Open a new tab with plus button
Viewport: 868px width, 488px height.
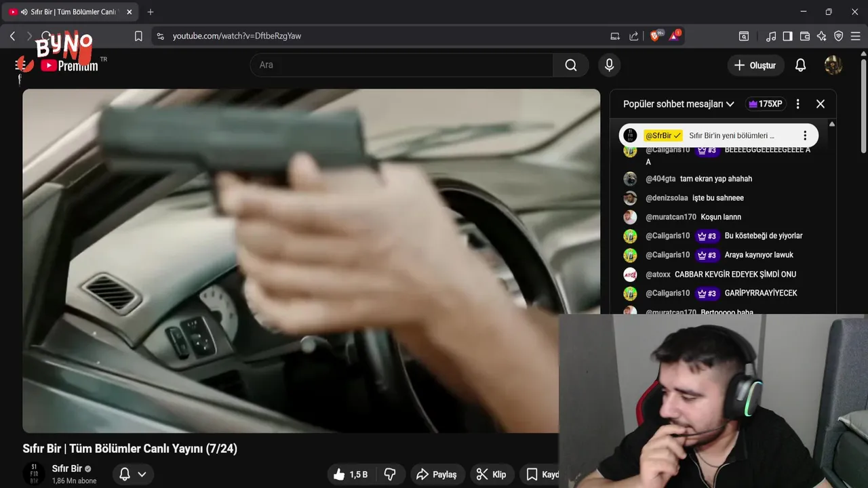[x=151, y=12]
